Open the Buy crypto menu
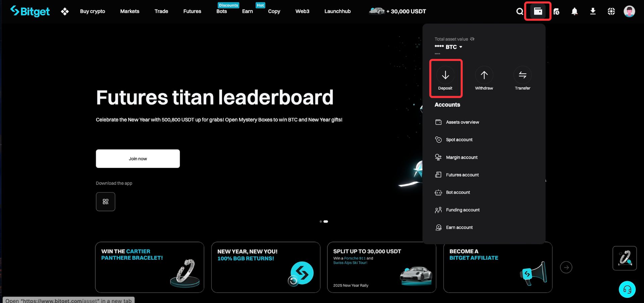The image size is (644, 303). coord(93,11)
